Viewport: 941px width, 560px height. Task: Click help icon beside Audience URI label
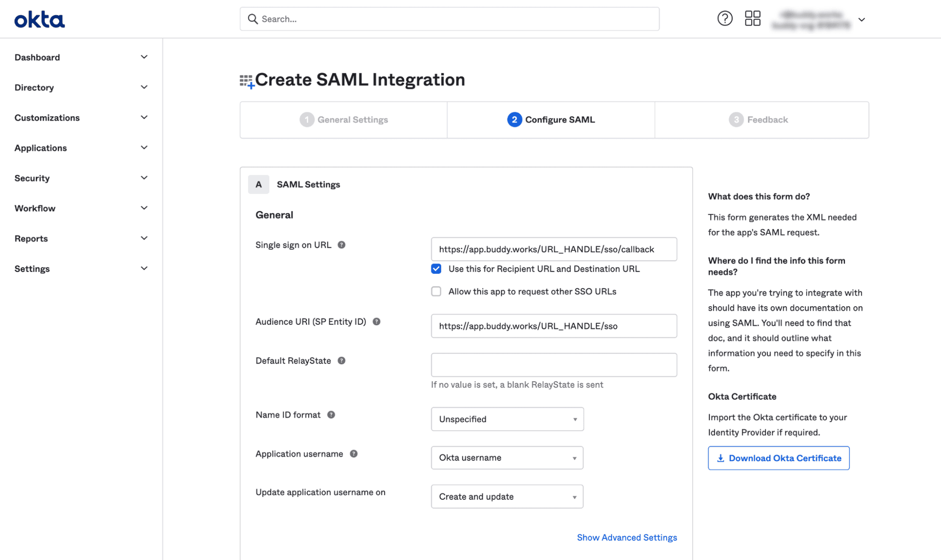click(x=376, y=322)
